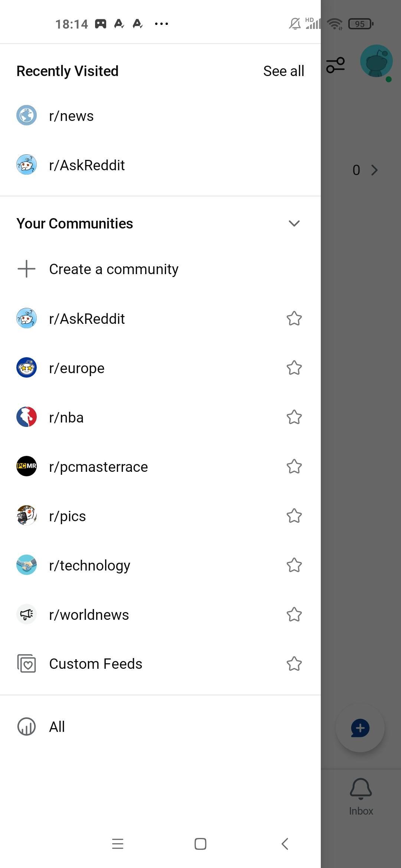Star the r/worldnews community
The image size is (401, 868).
(294, 614)
